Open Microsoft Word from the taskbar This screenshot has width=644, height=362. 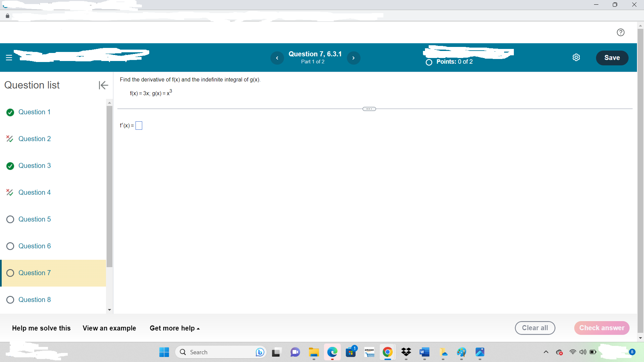coord(424,352)
